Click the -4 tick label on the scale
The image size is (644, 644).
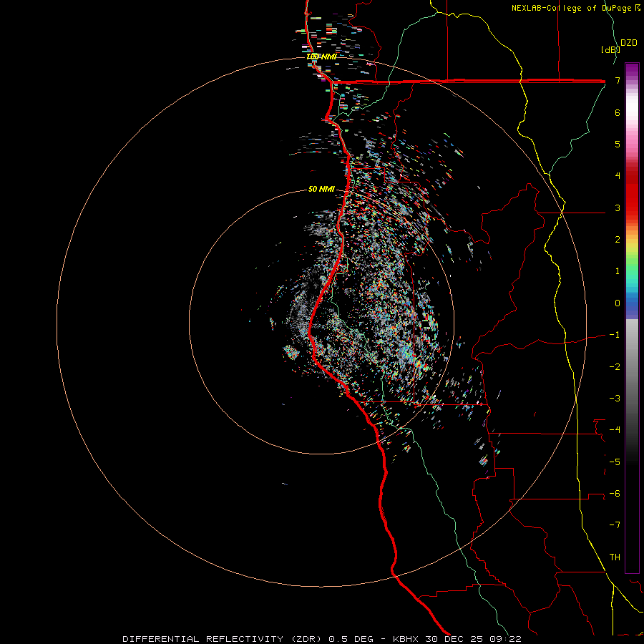click(x=615, y=430)
